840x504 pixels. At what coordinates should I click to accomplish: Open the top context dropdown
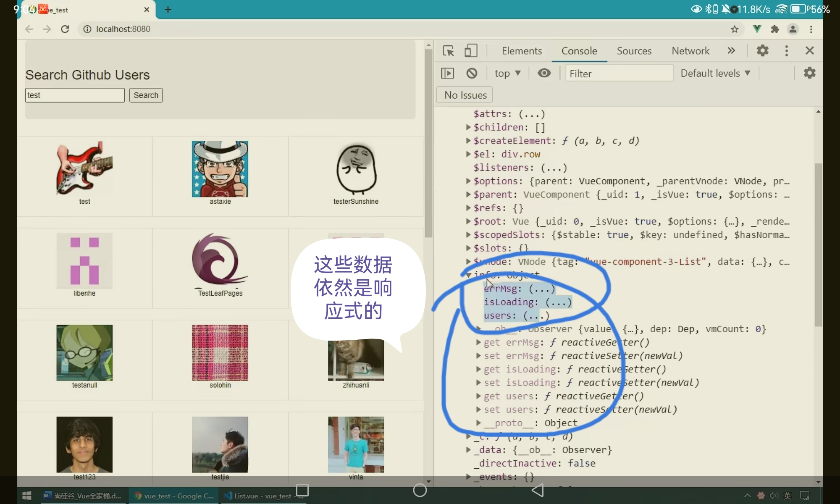point(507,73)
